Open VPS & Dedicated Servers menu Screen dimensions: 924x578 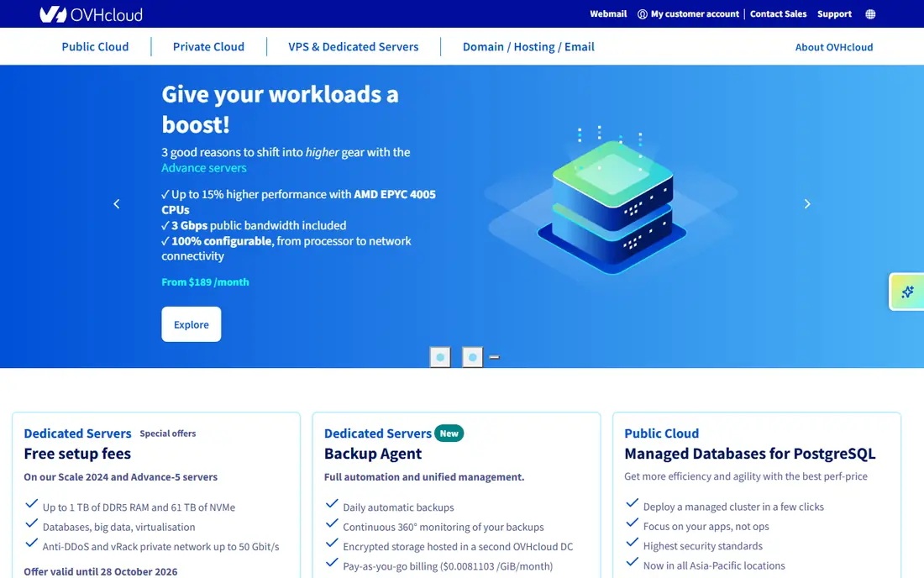pyautogui.click(x=353, y=46)
